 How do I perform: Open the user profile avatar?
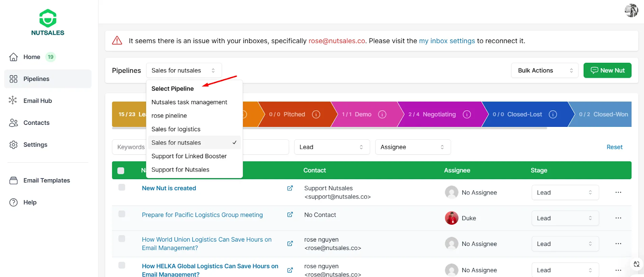[631, 10]
